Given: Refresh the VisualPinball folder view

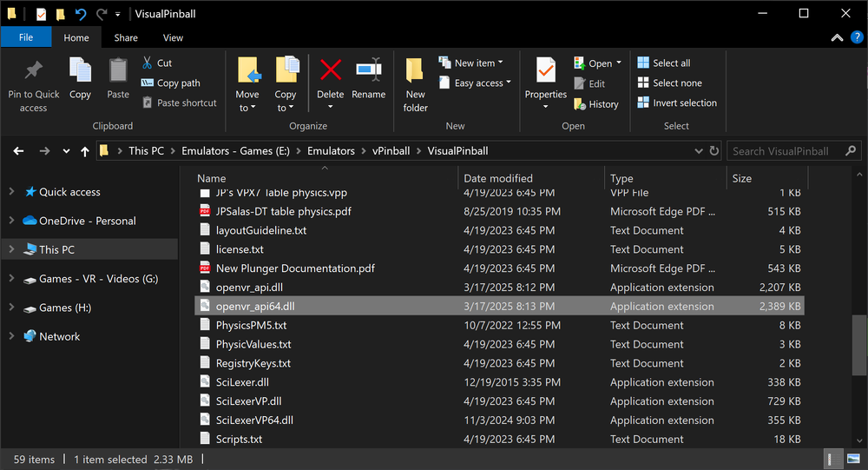Looking at the screenshot, I should click(x=714, y=151).
